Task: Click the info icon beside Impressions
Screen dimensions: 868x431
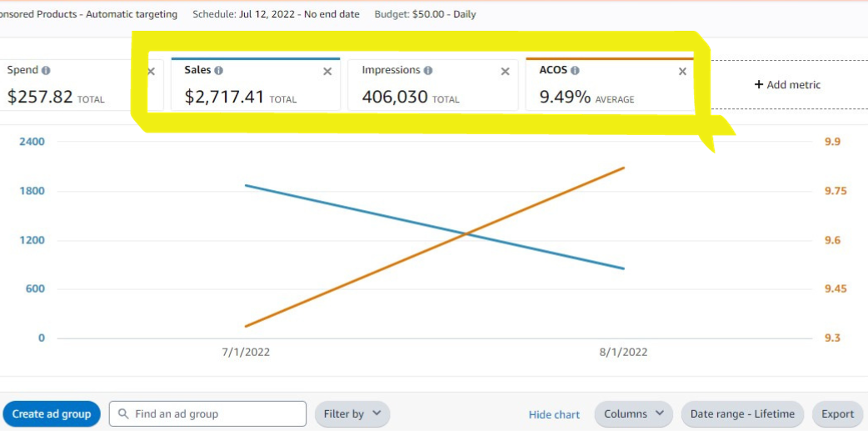Action: (x=428, y=71)
